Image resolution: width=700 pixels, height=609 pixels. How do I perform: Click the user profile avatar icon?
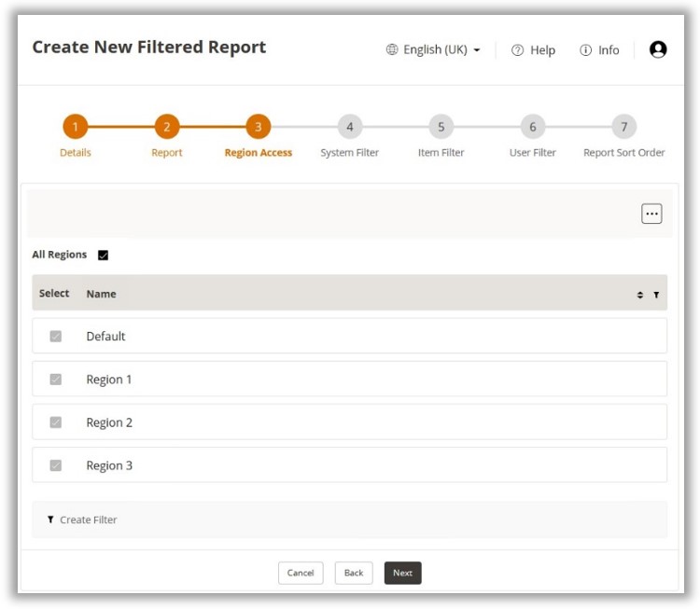click(x=658, y=49)
